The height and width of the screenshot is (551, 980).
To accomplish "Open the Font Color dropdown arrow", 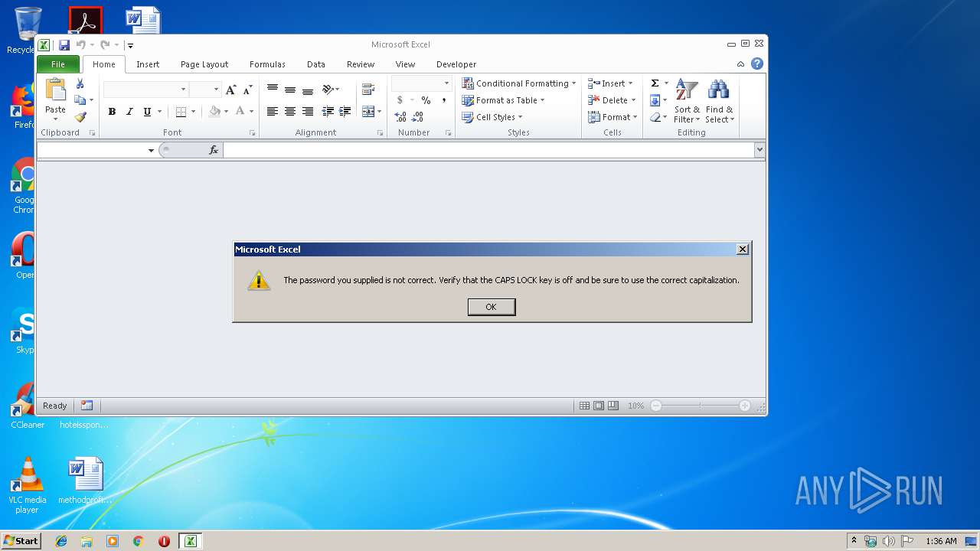I will pyautogui.click(x=251, y=112).
